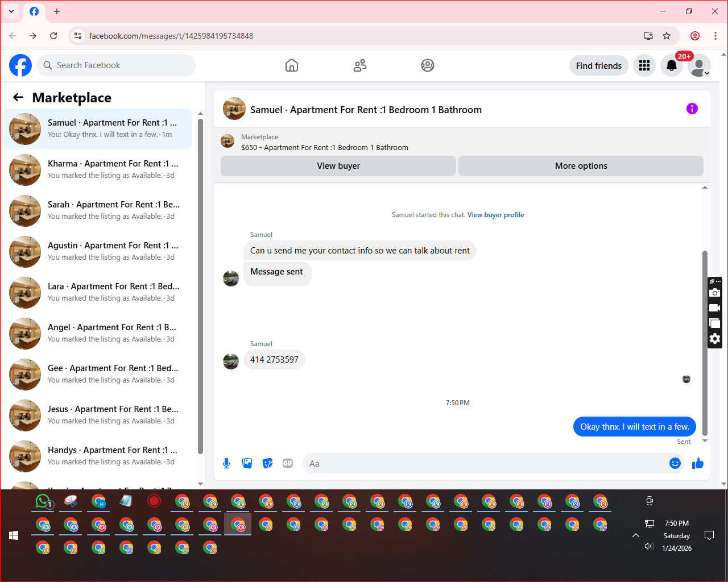Open the Kharma conversation in the list
Image resolution: width=728 pixels, height=582 pixels.
pos(98,170)
